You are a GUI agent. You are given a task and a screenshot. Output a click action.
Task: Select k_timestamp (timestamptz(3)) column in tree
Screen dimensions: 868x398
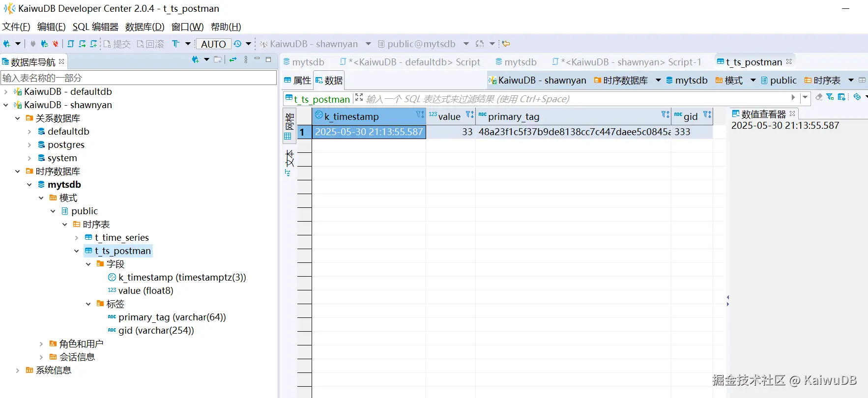(x=182, y=277)
